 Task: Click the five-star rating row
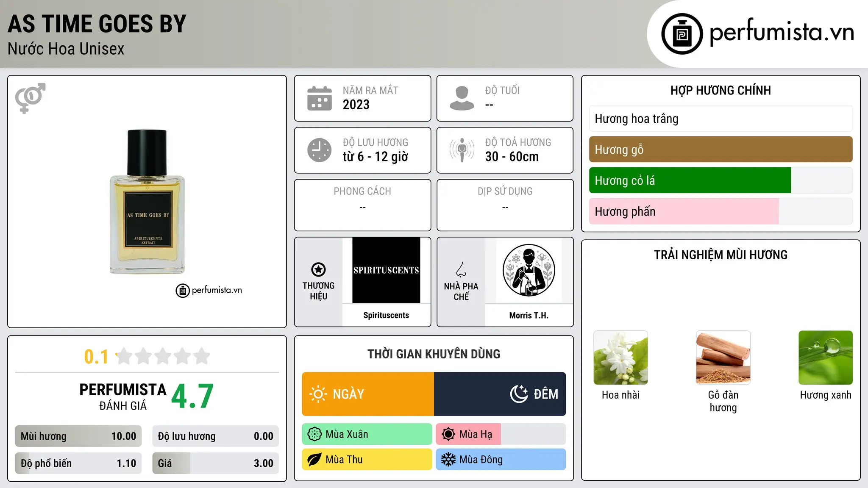pos(163,356)
